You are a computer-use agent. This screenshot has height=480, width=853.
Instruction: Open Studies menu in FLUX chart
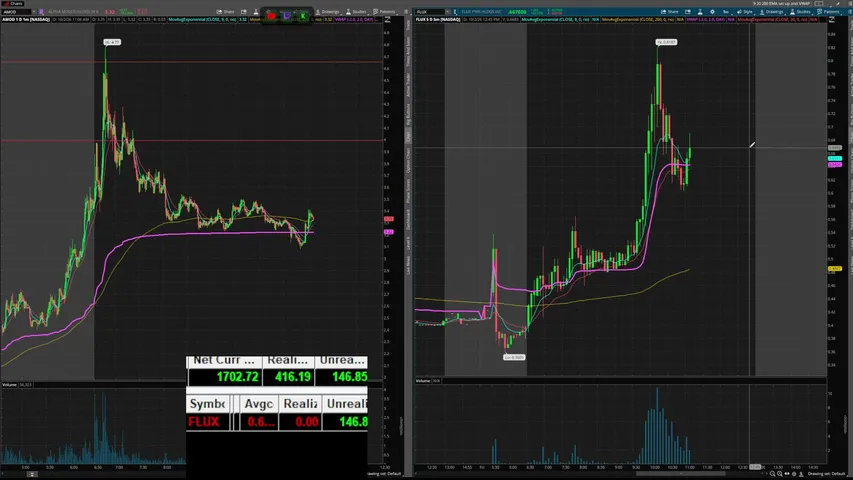point(800,11)
